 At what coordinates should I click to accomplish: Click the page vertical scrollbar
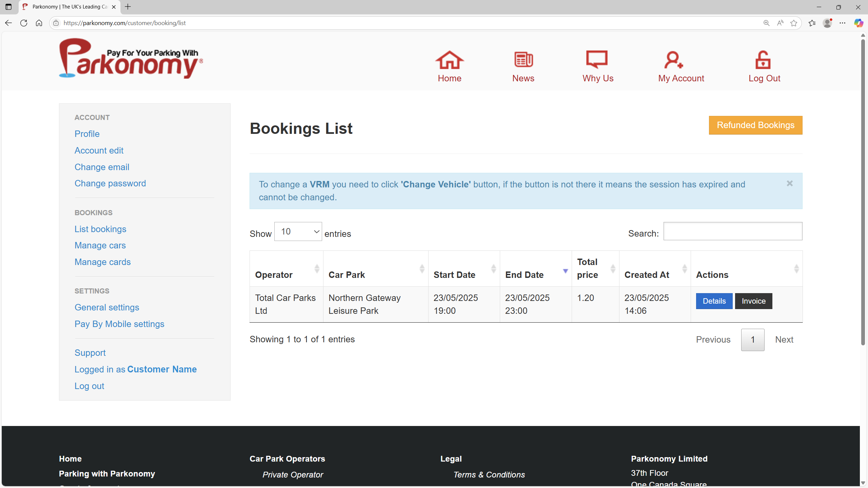coord(863,193)
